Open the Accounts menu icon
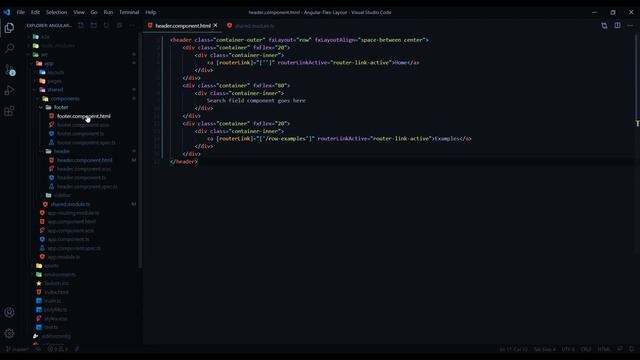This screenshot has height=360, width=640. (9, 313)
